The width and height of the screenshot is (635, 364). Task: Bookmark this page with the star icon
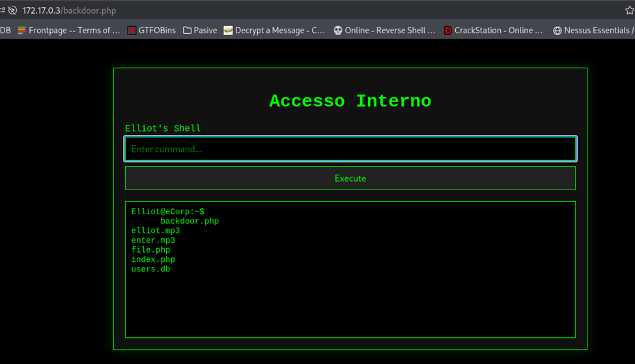coord(629,10)
